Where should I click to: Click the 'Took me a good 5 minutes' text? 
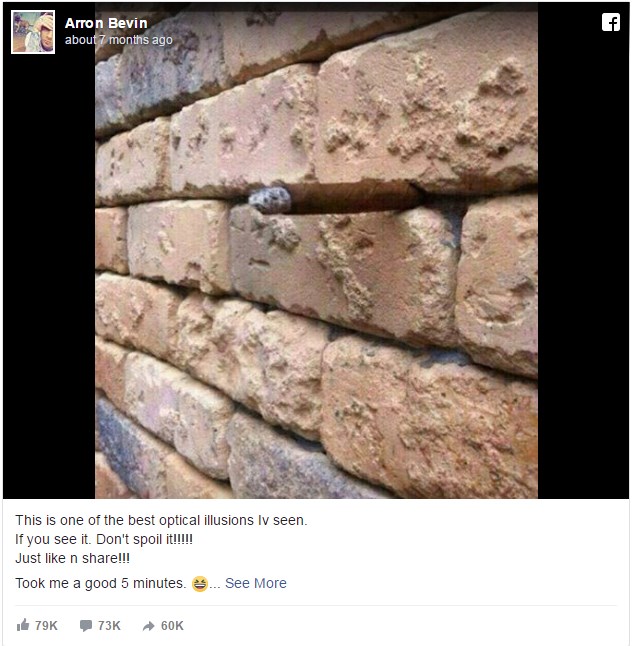pyautogui.click(x=101, y=583)
